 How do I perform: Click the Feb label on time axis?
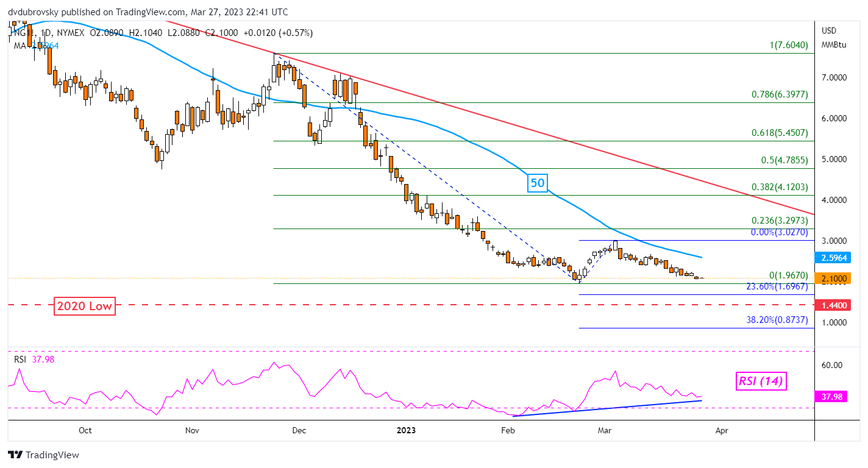[x=507, y=430]
